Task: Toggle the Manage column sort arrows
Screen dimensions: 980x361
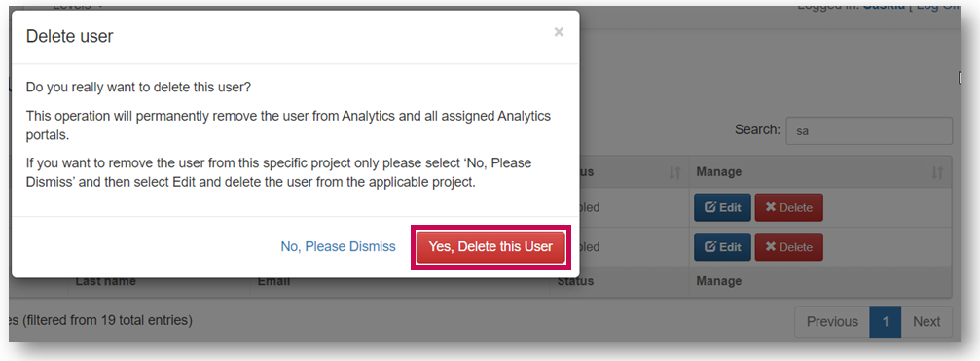Action: point(937,172)
